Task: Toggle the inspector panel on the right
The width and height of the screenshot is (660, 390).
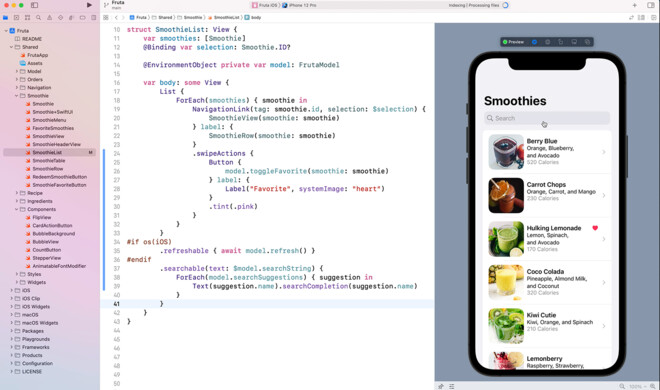Action: (651, 5)
